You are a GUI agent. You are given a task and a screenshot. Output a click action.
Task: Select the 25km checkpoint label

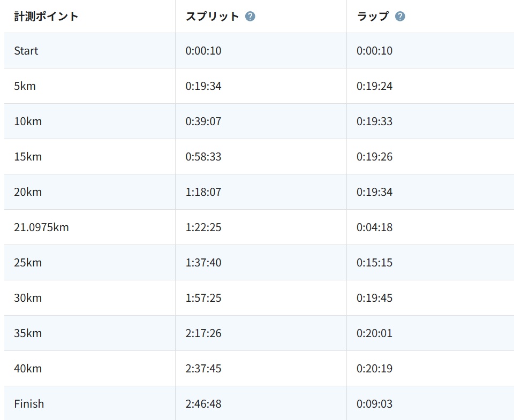(x=28, y=263)
